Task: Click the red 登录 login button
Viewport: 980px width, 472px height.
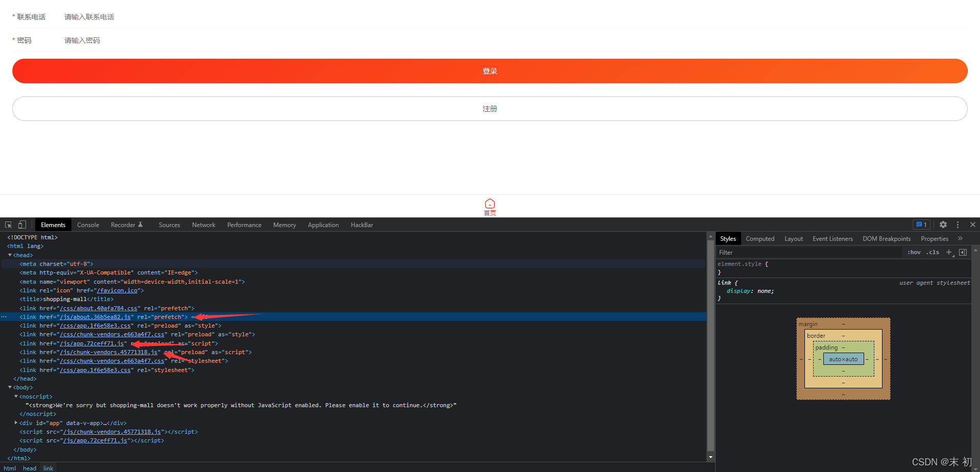Action: tap(490, 71)
